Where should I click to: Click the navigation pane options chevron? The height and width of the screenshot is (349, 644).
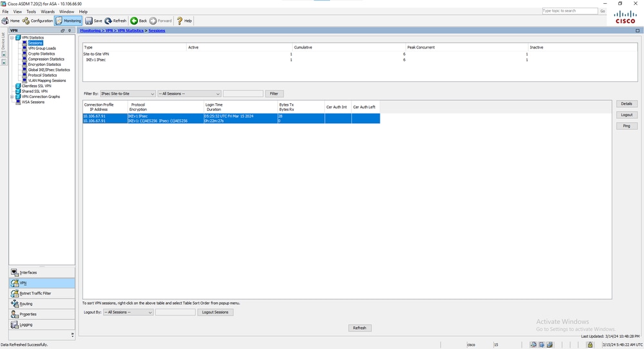click(x=72, y=335)
